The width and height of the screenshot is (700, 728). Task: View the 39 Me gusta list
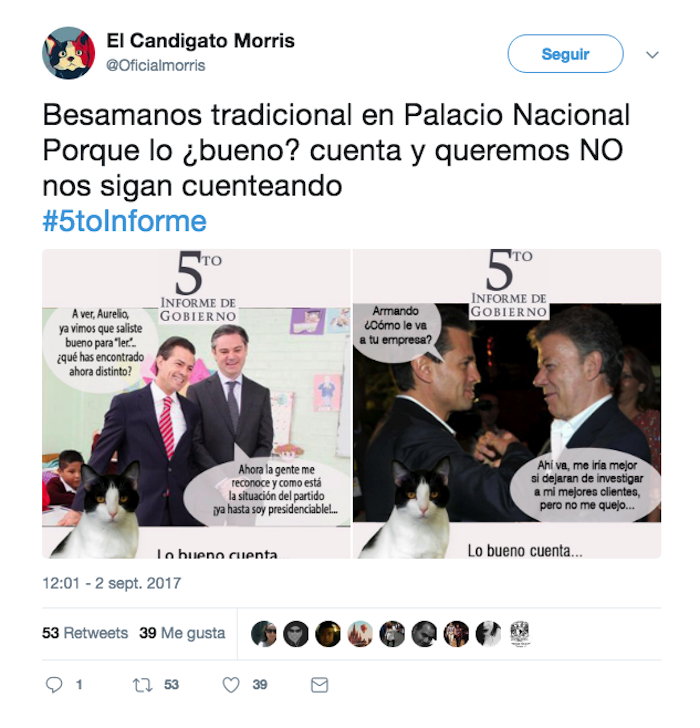(182, 633)
